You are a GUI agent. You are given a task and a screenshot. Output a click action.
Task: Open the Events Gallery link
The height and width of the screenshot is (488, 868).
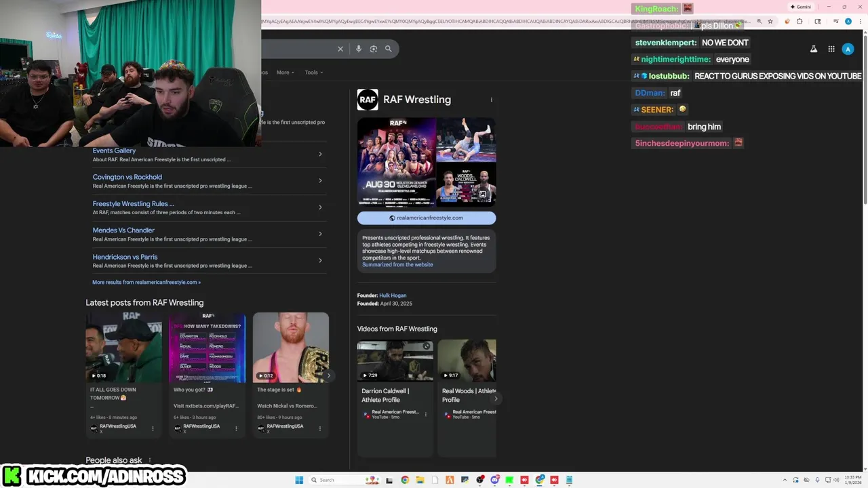[114, 150]
